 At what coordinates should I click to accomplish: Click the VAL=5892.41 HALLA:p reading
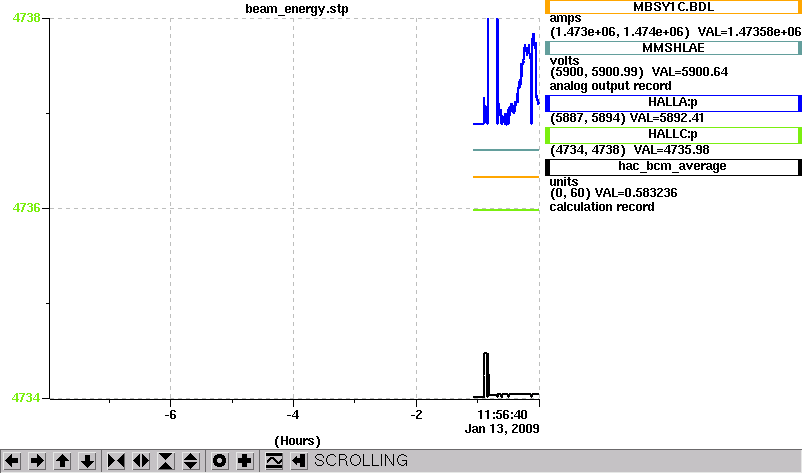[667, 118]
